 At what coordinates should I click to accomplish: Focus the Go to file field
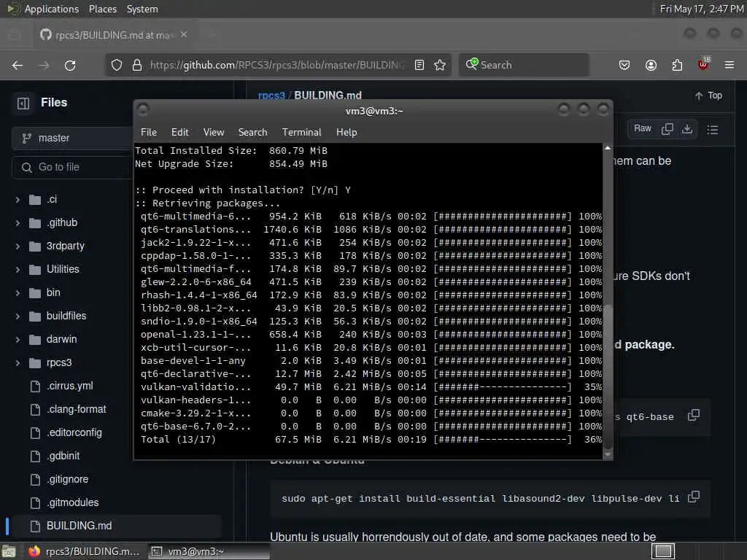(72, 167)
